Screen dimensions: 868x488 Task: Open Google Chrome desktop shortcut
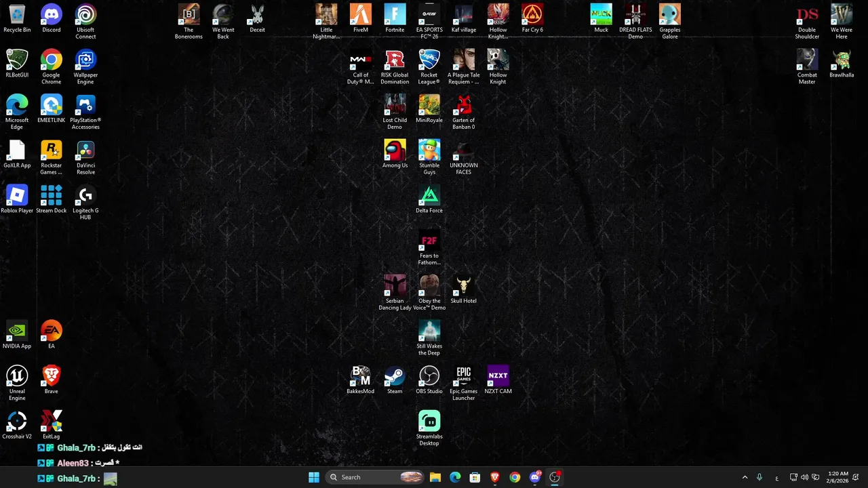[51, 67]
